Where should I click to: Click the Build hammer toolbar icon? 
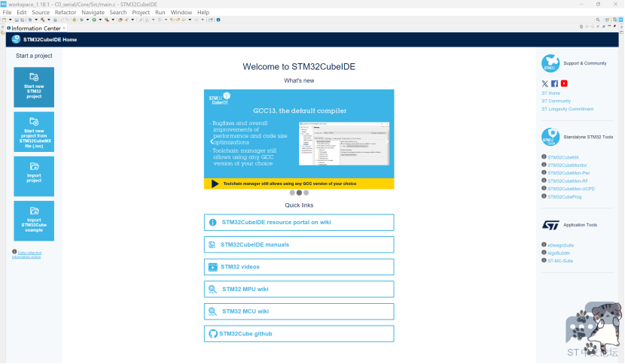[x=42, y=20]
